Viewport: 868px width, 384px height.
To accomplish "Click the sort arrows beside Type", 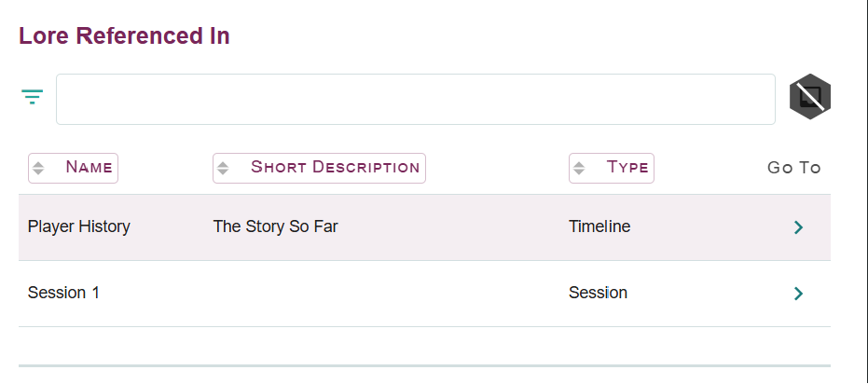I will pos(579,169).
